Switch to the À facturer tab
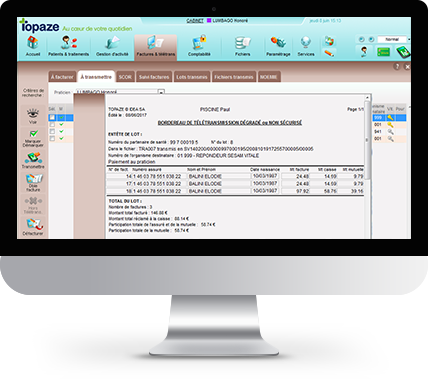 [62, 77]
